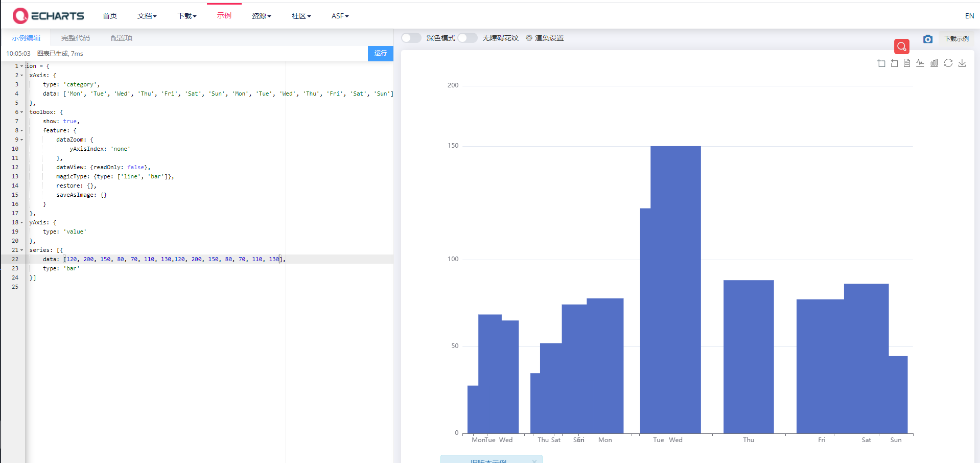Open the data view document icon
Image resolution: width=980 pixels, height=463 pixels.
906,63
